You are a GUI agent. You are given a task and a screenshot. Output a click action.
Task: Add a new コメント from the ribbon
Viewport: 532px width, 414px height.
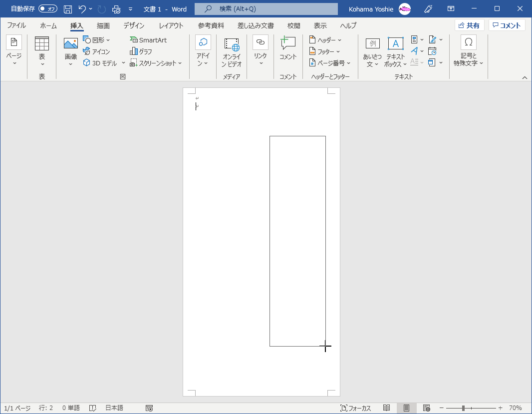click(288, 49)
